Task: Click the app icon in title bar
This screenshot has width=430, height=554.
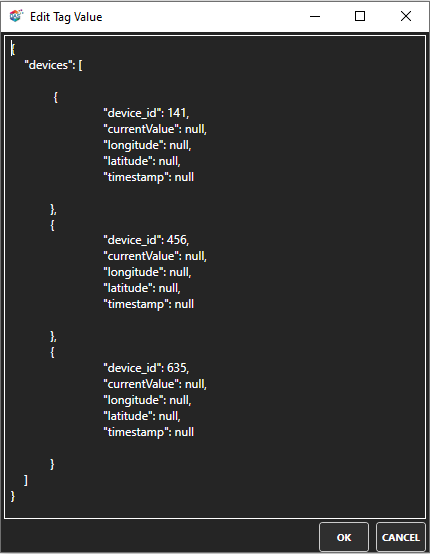Action: 16,16
